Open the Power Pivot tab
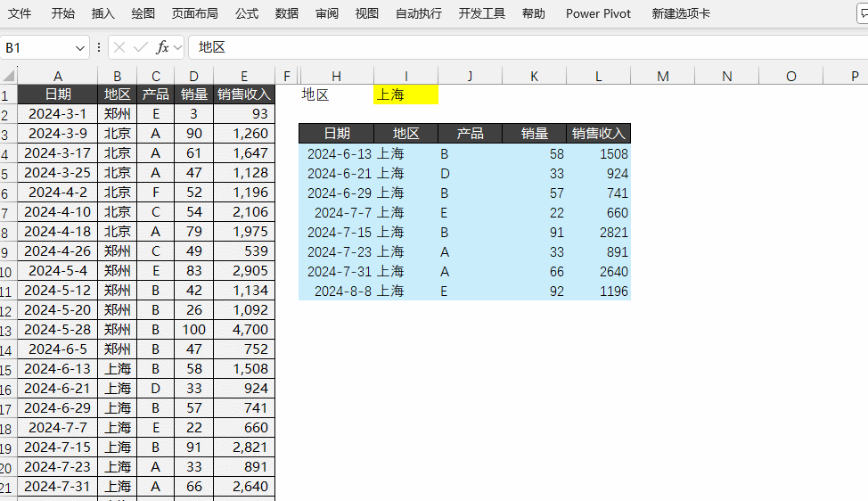Viewport: 868px width, 501px height. (598, 14)
